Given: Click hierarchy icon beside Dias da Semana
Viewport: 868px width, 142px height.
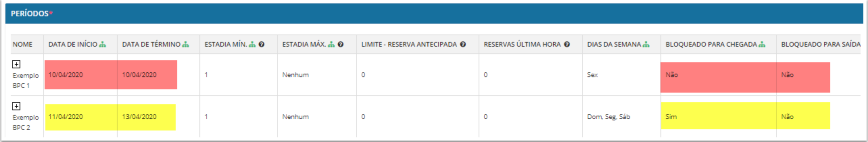Looking at the screenshot, I should (x=646, y=44).
